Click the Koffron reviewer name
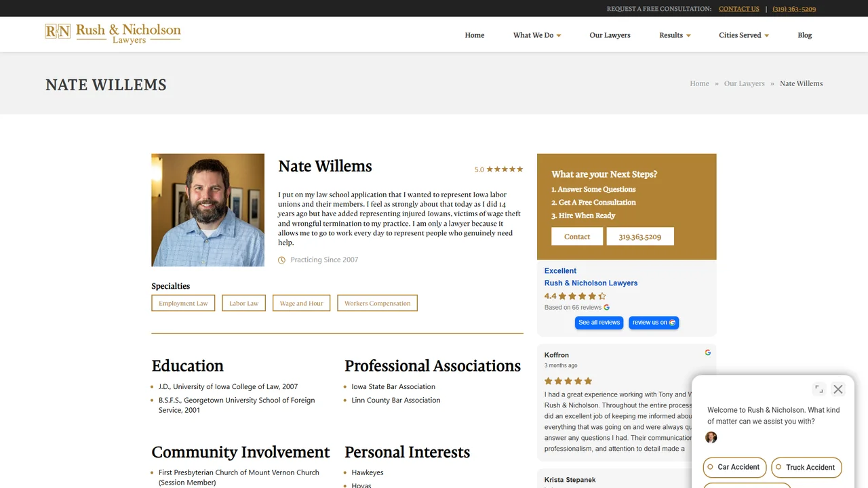The image size is (868, 488). tap(557, 355)
